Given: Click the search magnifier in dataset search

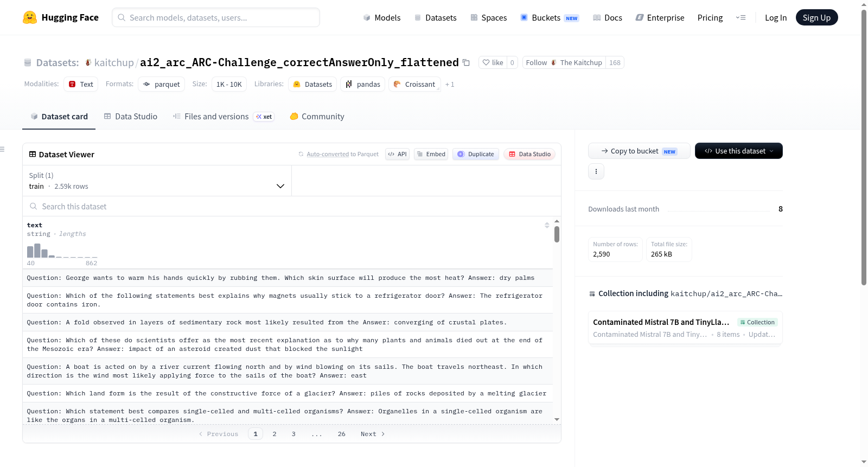Looking at the screenshot, I should [x=34, y=206].
